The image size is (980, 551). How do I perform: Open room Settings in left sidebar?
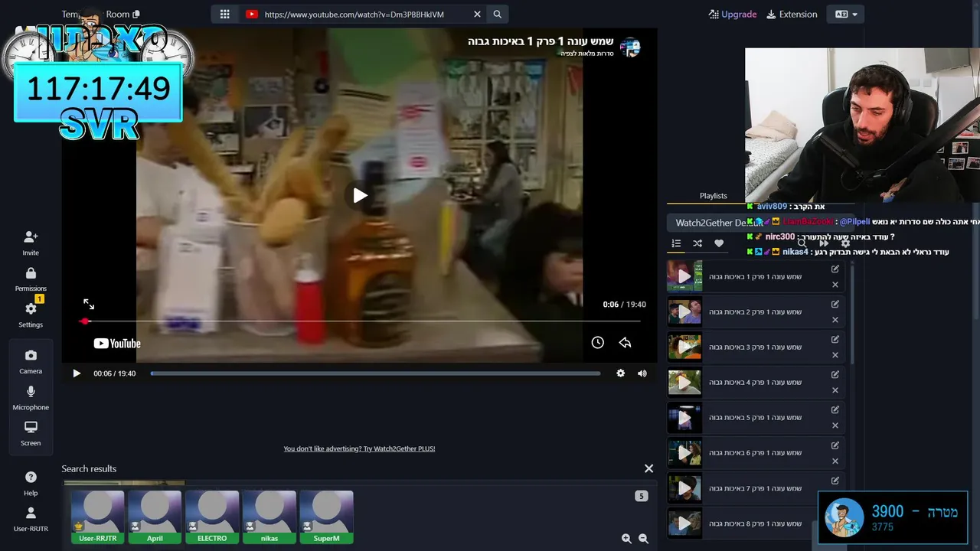(x=31, y=315)
